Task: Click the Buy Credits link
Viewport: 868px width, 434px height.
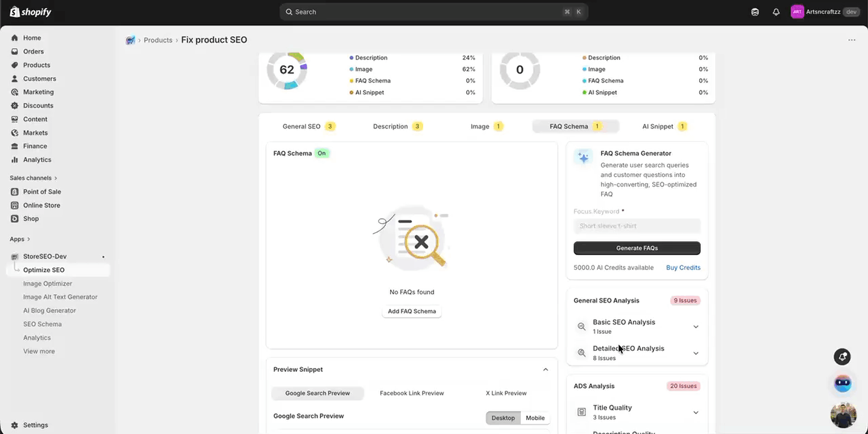Action: point(683,267)
